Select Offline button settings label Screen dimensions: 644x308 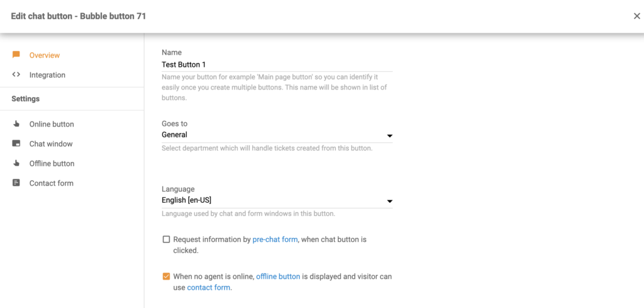52,163
